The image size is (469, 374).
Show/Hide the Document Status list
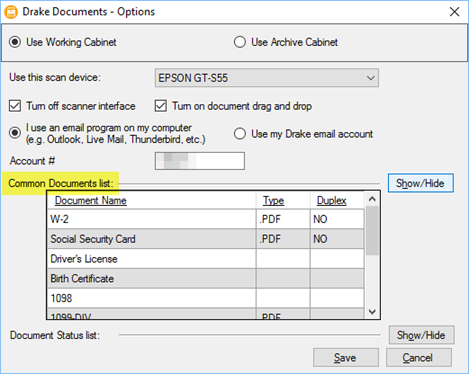[x=421, y=335]
